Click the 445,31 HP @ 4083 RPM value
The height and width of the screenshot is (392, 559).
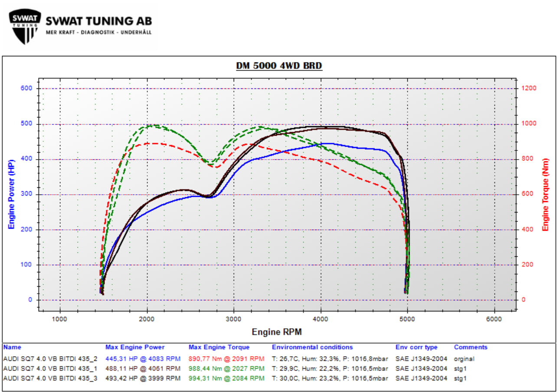click(143, 359)
